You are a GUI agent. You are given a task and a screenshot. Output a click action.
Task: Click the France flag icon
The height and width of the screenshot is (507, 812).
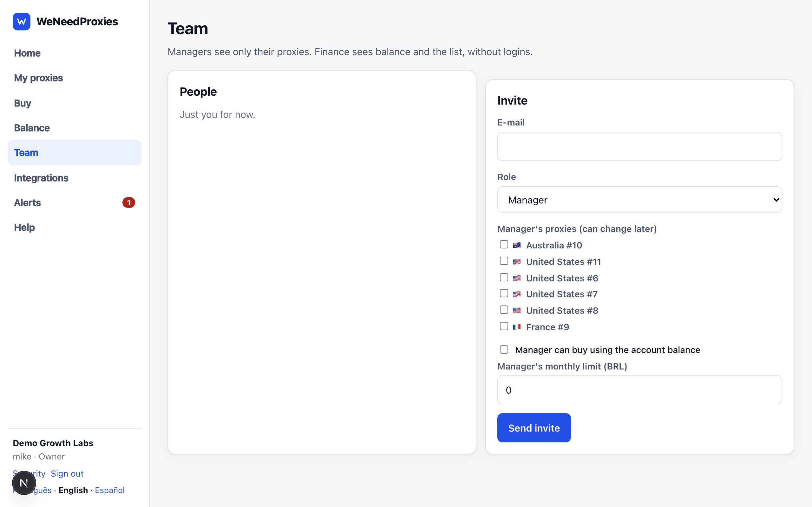click(x=516, y=327)
